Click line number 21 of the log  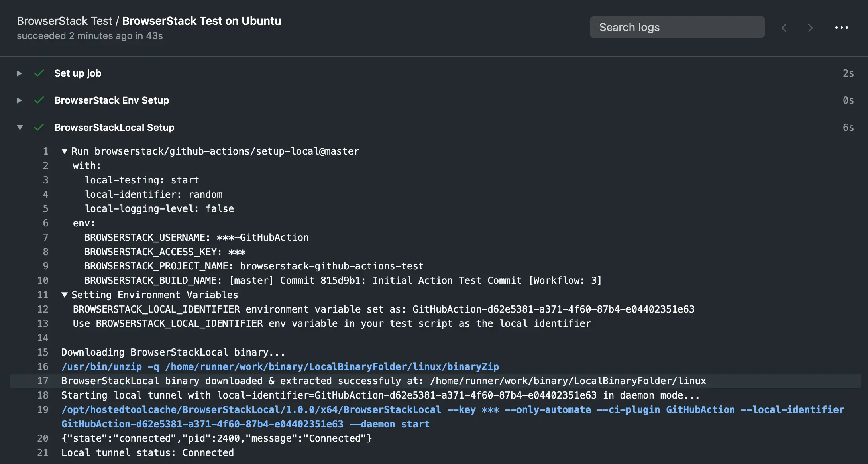(43, 453)
